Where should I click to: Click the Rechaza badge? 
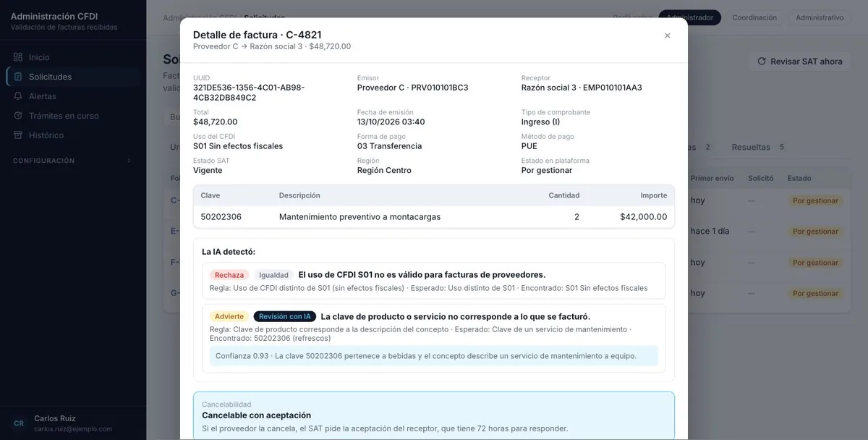click(x=229, y=275)
